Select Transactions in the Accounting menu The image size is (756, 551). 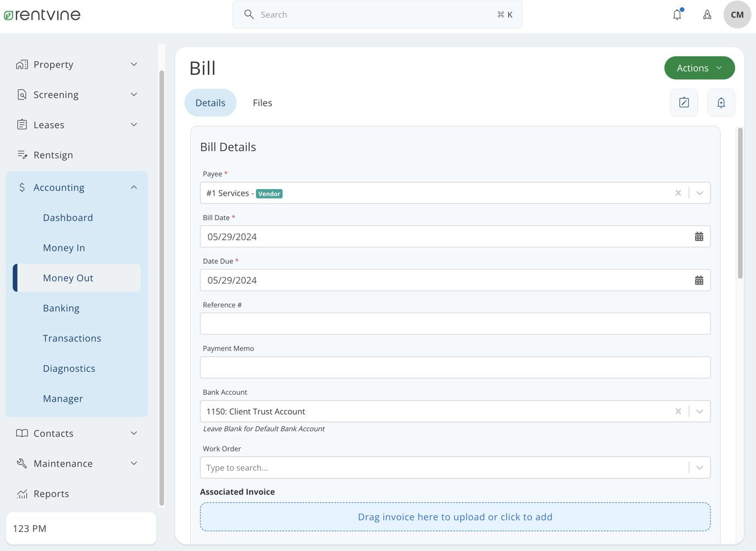71,338
